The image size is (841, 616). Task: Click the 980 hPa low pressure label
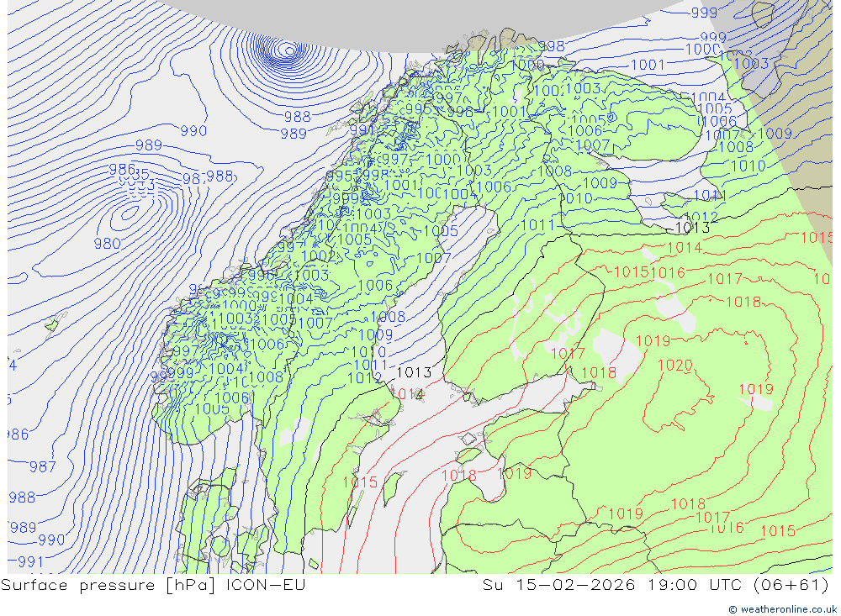(x=108, y=244)
